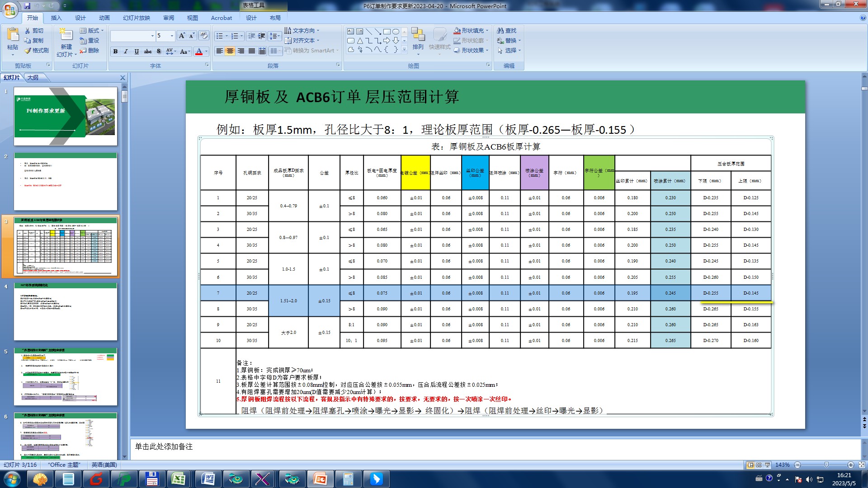868x488 pixels.
Task: Expand the Shape Fill (形状填充) dropdown
Action: point(487,31)
